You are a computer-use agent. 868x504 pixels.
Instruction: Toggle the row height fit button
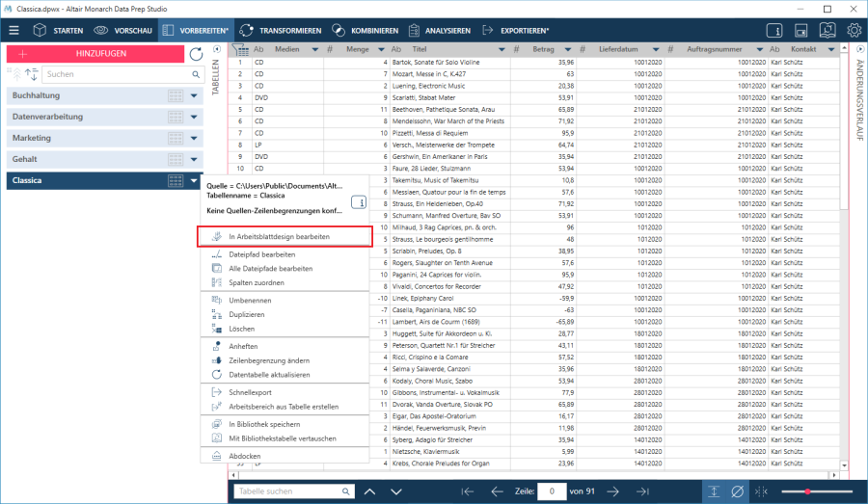pyautogui.click(x=713, y=491)
